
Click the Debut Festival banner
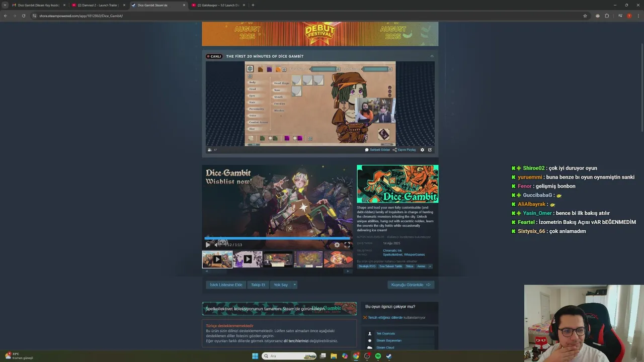click(x=320, y=34)
